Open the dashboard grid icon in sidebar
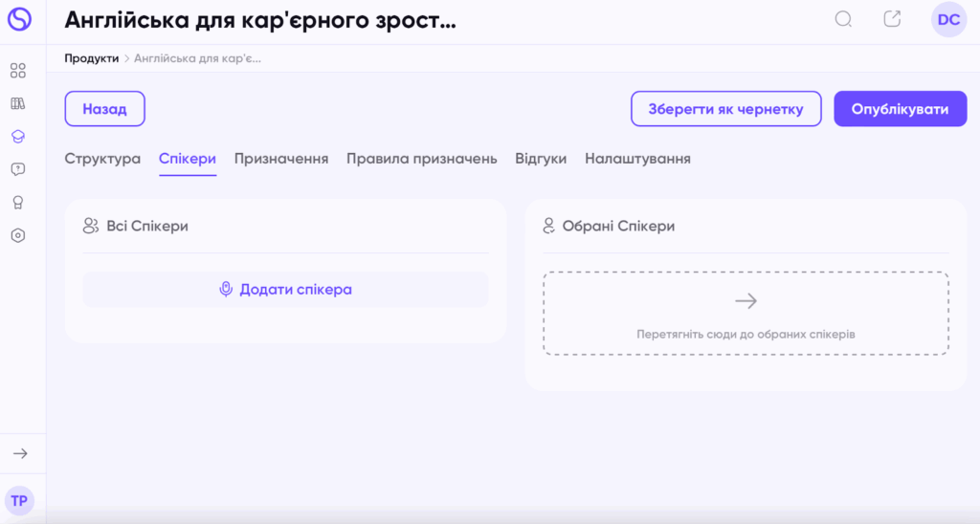This screenshot has width=980, height=524. [18, 70]
